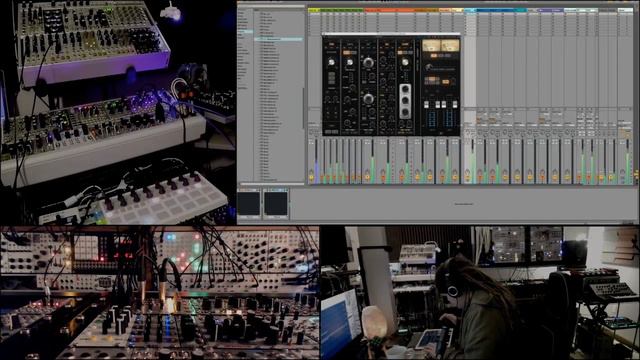The width and height of the screenshot is (640, 360).
Task: Click the browser list vertical scrollbar
Action: pyautogui.click(x=303, y=108)
